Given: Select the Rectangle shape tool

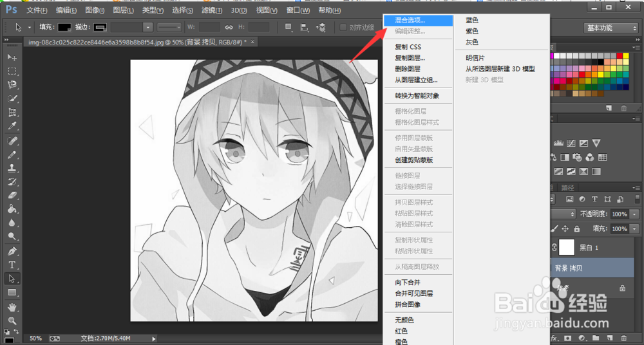Looking at the screenshot, I should (12, 292).
